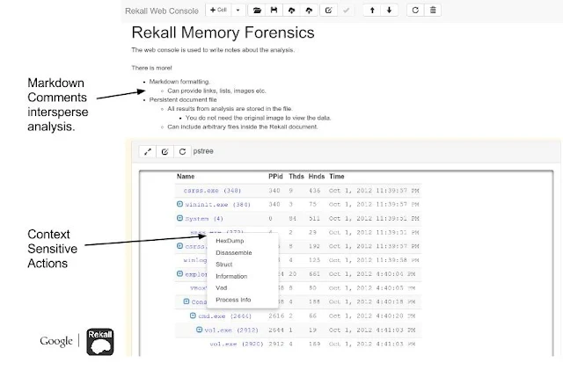Collapse the csrss node on the 192 handles row
This screenshot has width=563, height=392.
coord(179,246)
